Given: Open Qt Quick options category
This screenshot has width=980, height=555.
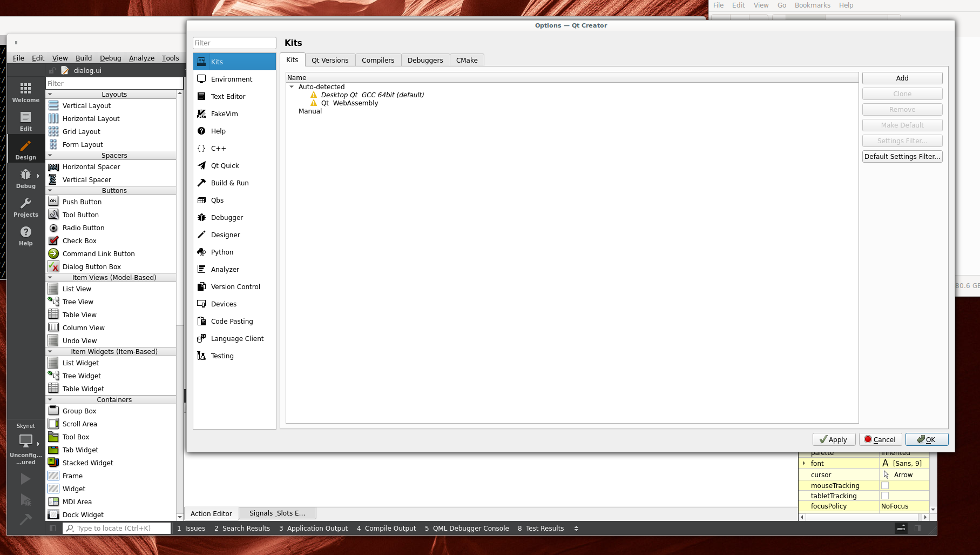Looking at the screenshot, I should 234,165.
